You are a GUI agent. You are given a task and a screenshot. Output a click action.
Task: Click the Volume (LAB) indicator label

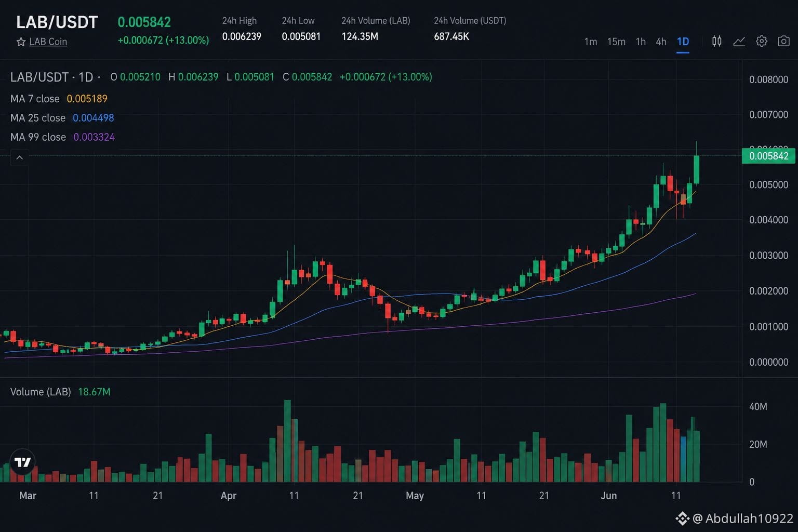pyautogui.click(x=41, y=392)
